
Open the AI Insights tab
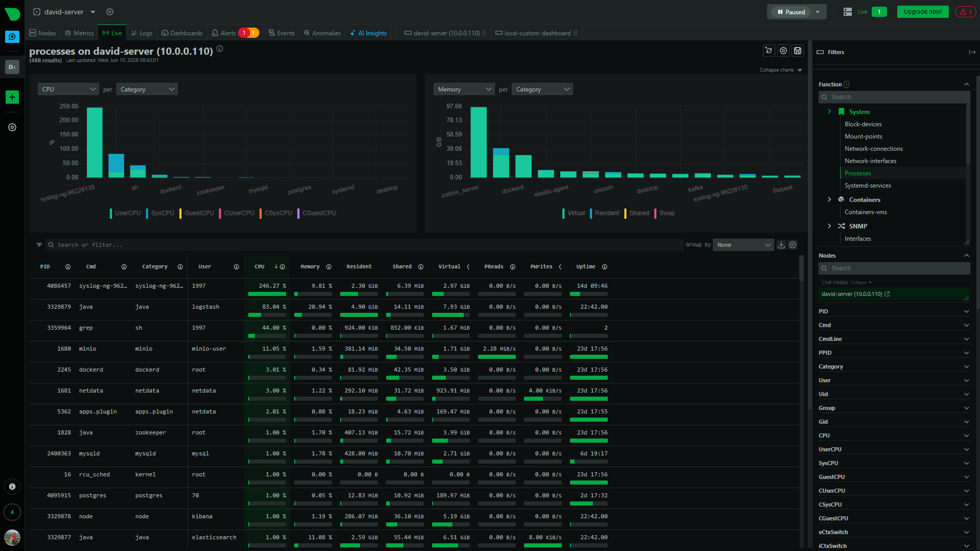368,33
